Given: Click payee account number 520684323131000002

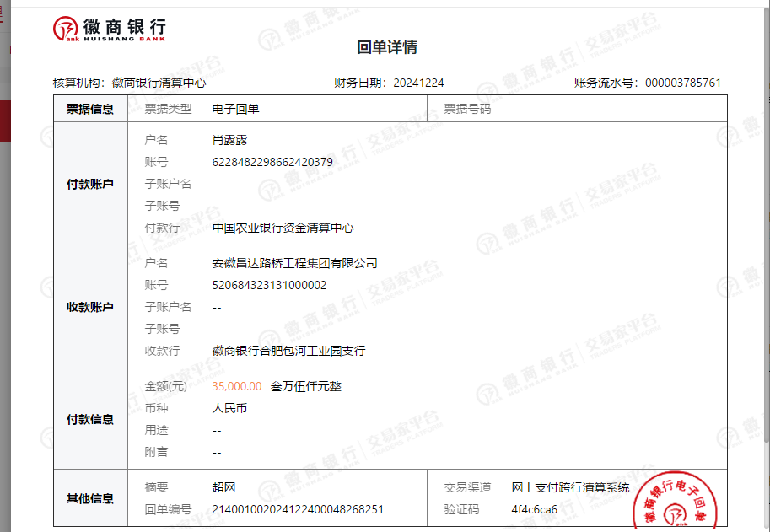Looking at the screenshot, I should click(x=269, y=285).
